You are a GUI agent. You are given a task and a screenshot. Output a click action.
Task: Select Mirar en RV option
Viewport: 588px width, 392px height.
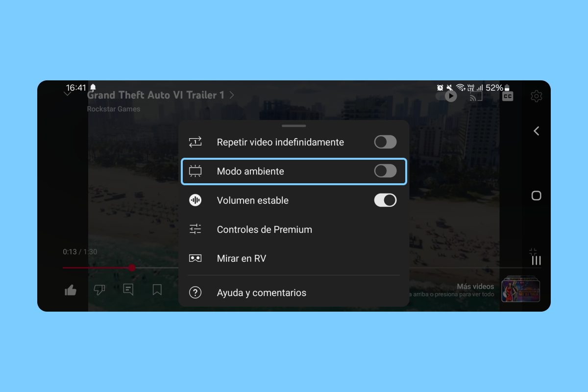[241, 258]
